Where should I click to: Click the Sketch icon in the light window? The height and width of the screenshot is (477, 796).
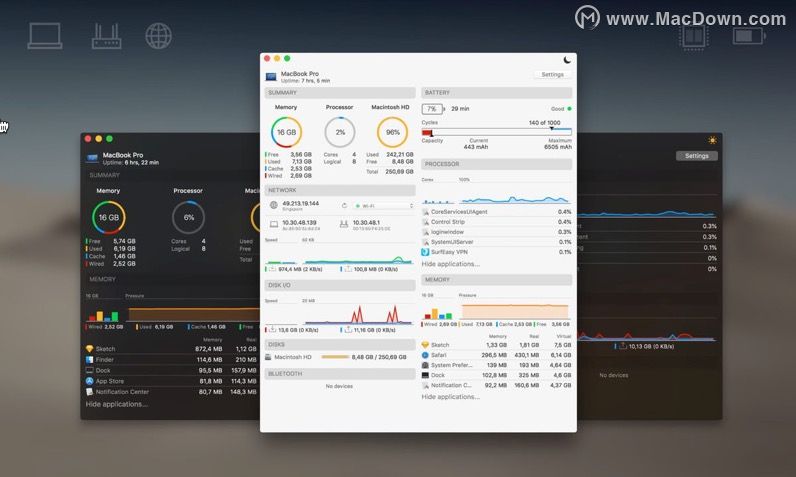[x=425, y=345]
